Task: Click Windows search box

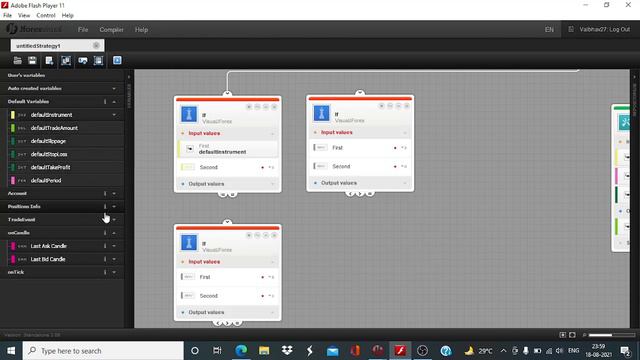Action: click(x=103, y=351)
